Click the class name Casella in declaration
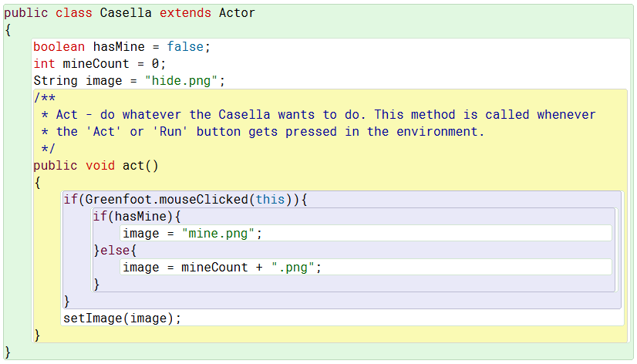 [x=126, y=13]
